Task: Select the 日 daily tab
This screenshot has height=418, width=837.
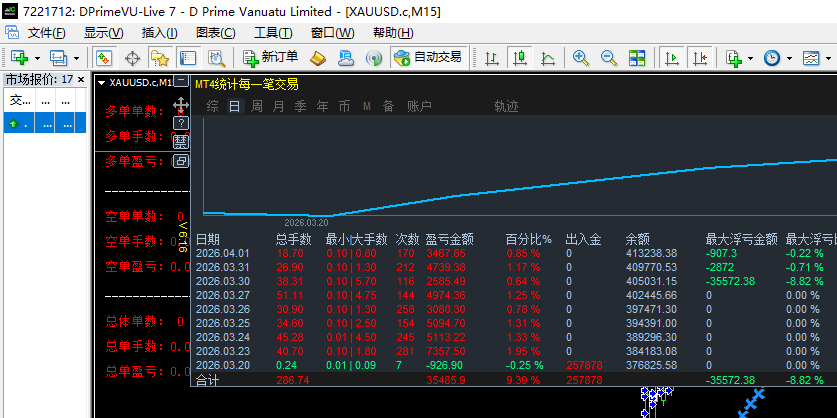Action: pos(234,106)
